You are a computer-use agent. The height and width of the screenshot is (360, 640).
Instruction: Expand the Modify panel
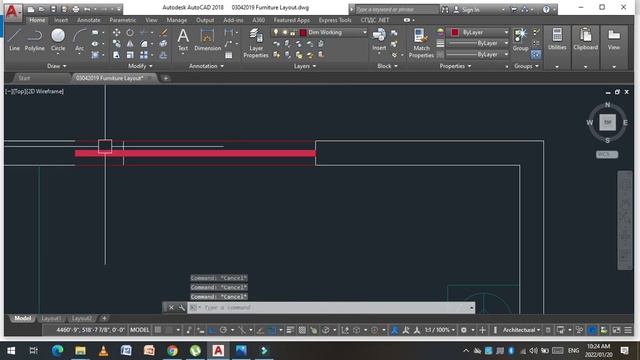point(140,66)
